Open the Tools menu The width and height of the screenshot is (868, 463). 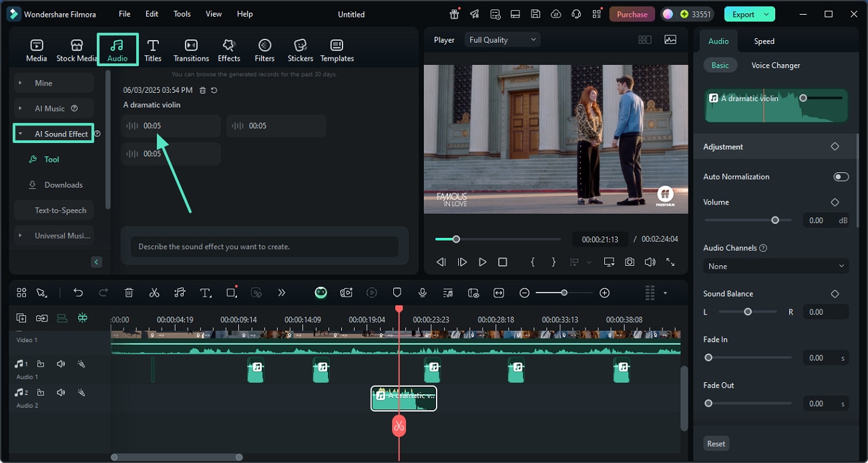182,14
